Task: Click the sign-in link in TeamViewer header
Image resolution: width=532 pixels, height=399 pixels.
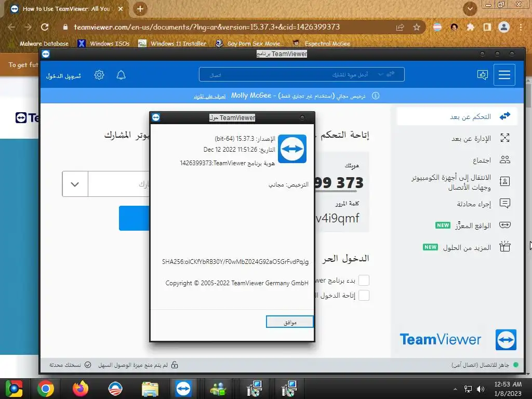Action: (x=63, y=76)
